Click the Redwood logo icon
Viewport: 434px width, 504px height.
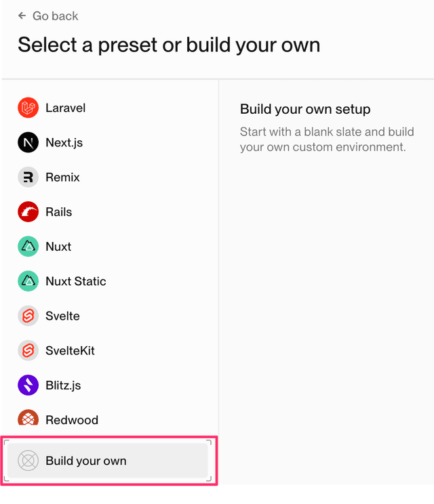28,419
